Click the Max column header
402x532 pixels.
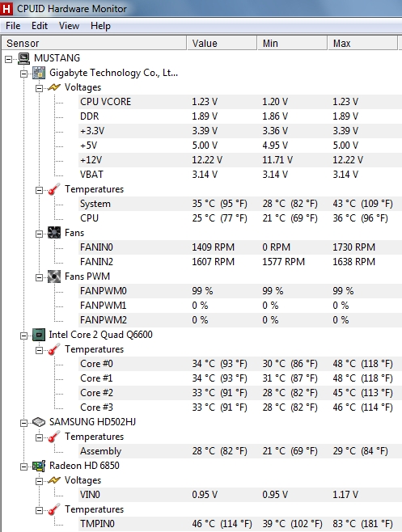(x=362, y=43)
